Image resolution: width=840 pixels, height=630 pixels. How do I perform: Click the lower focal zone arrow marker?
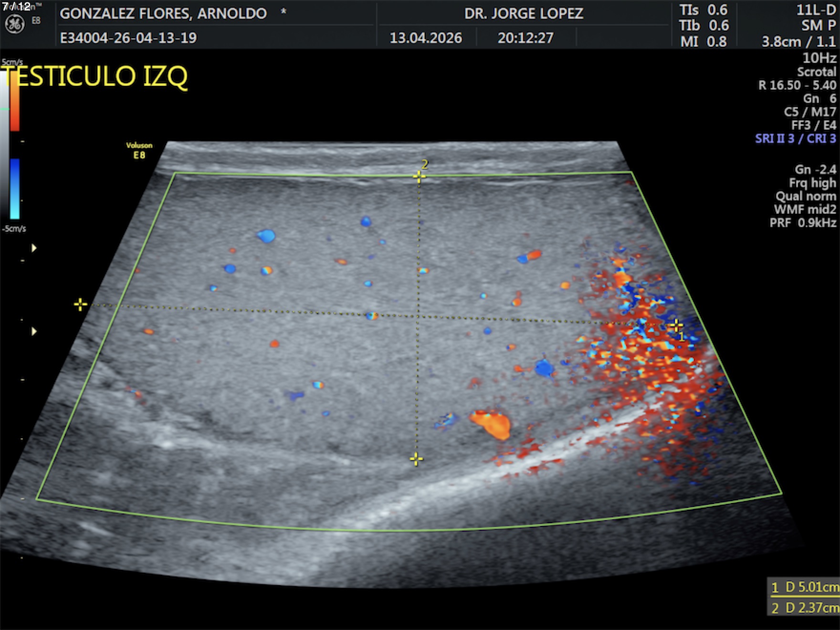(34, 331)
